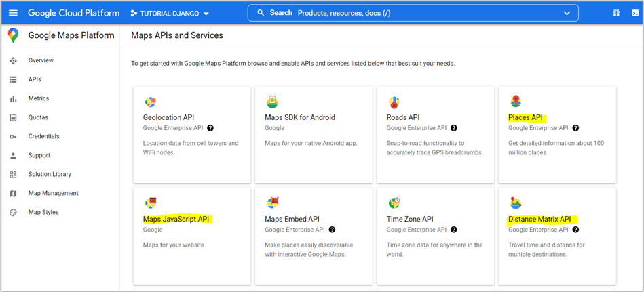Click 'Travel time and distance' description
Viewport: 644px width, 292px height.
(547, 249)
